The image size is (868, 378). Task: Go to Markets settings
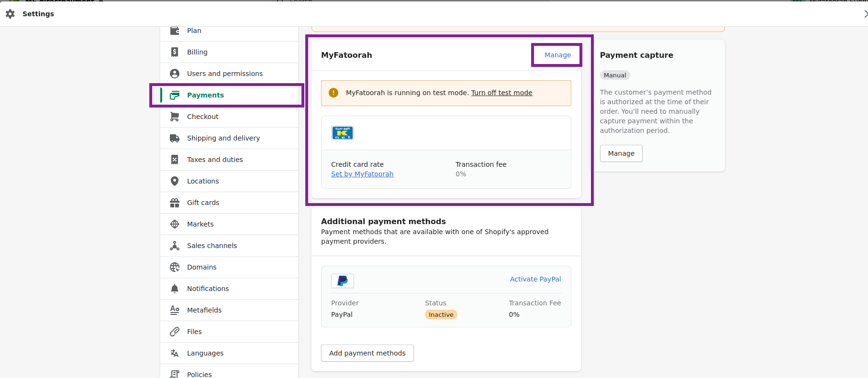[x=200, y=224]
